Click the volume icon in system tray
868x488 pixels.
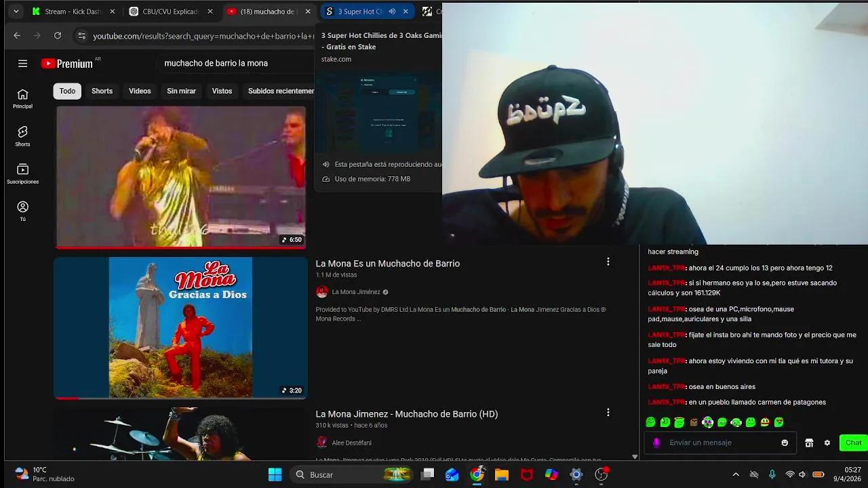point(802,474)
